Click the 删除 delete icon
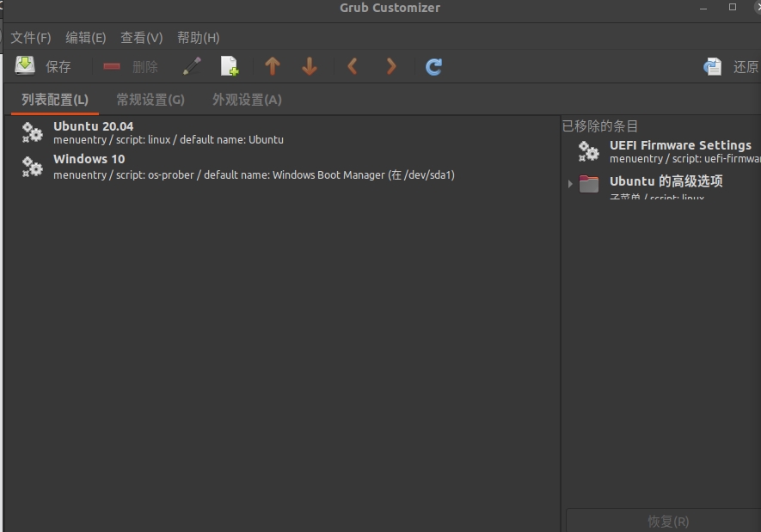The width and height of the screenshot is (761, 532). (113, 65)
